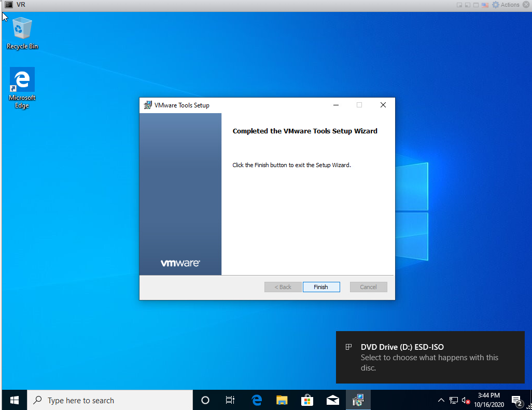Open Microsoft Store from the taskbar
Viewport: 532px width, 410px height.
tap(307, 400)
